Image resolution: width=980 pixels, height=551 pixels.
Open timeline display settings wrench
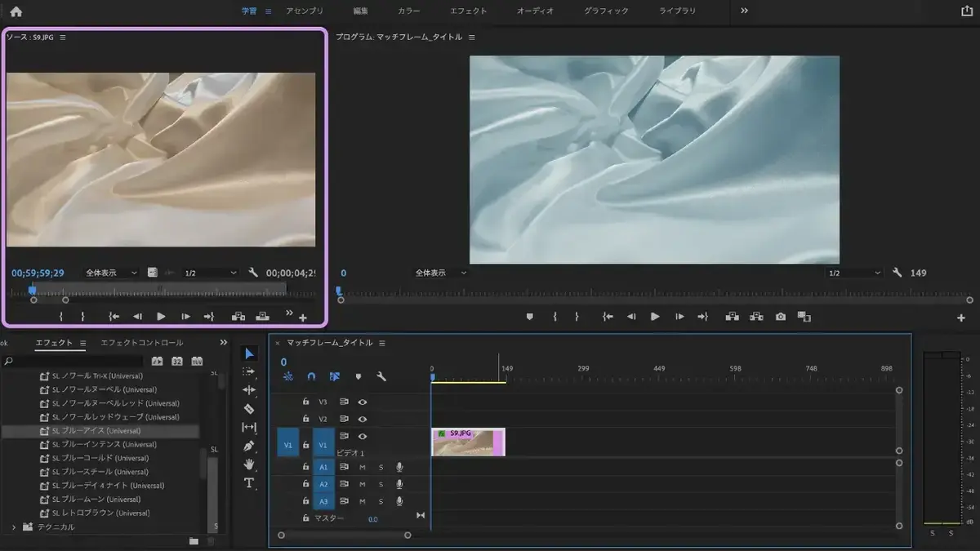click(x=381, y=376)
